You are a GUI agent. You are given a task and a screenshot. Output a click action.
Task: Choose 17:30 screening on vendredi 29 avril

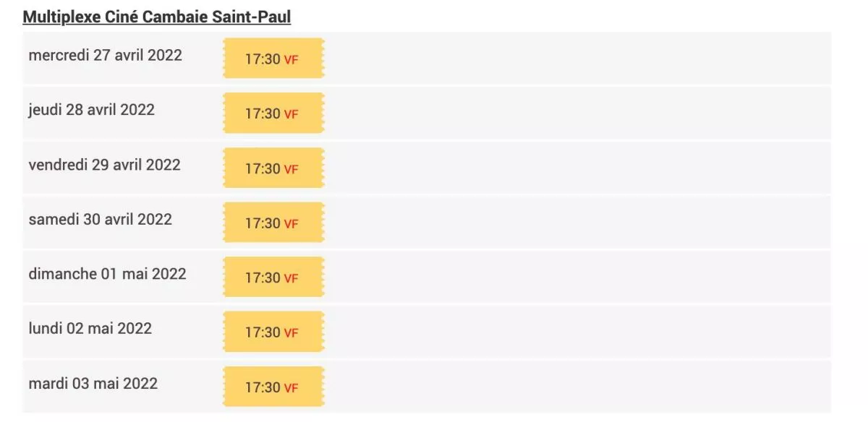[x=273, y=168]
